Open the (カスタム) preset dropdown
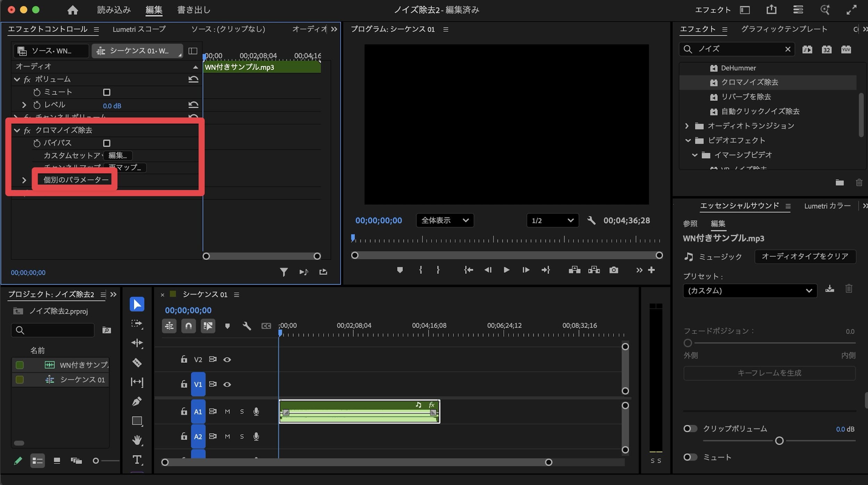868x485 pixels. click(750, 290)
